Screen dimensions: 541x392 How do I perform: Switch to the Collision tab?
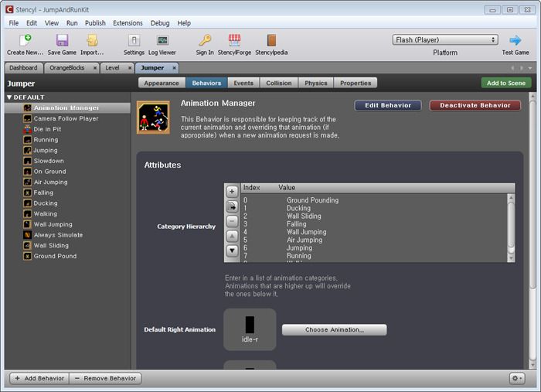(279, 83)
